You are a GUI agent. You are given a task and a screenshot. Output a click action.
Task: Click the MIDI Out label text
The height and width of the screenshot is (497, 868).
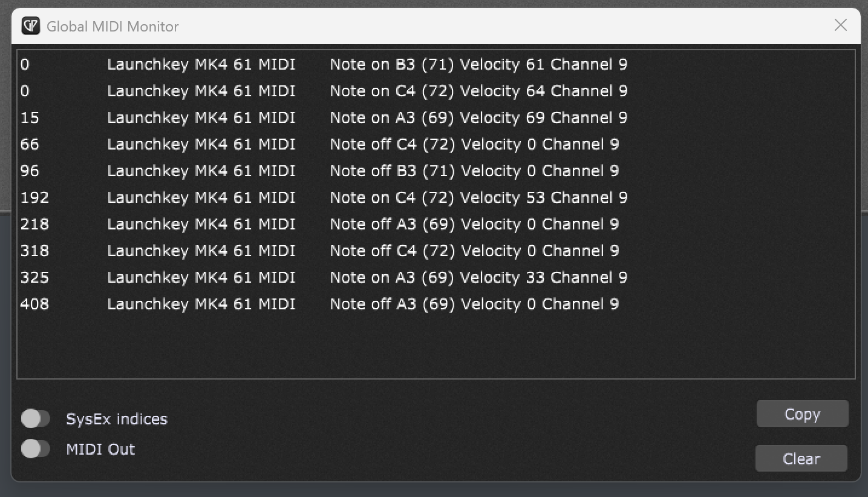click(x=100, y=449)
